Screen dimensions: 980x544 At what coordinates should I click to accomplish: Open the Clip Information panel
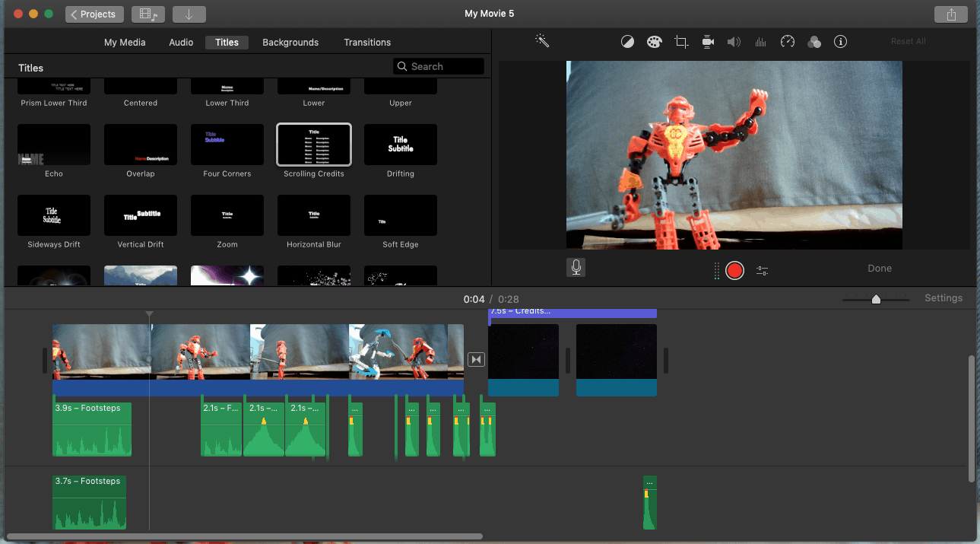(x=840, y=41)
